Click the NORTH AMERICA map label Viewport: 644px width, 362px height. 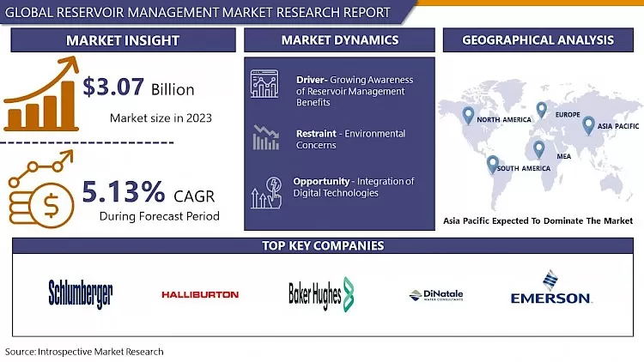tap(504, 119)
